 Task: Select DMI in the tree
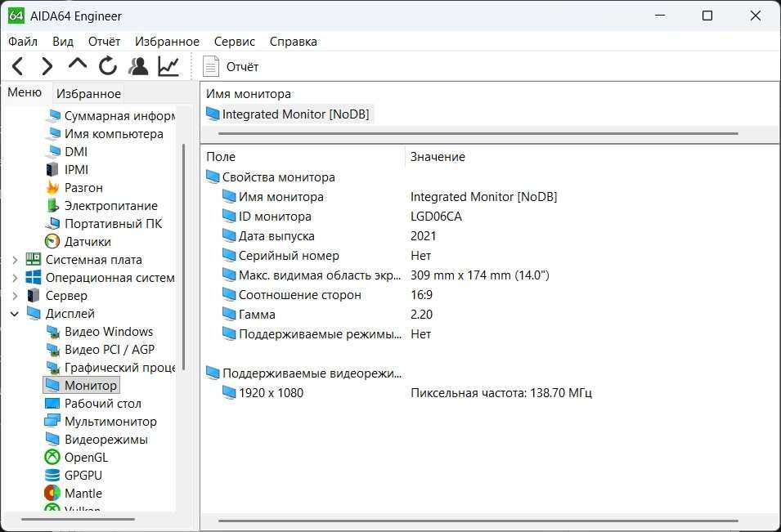(x=66, y=152)
